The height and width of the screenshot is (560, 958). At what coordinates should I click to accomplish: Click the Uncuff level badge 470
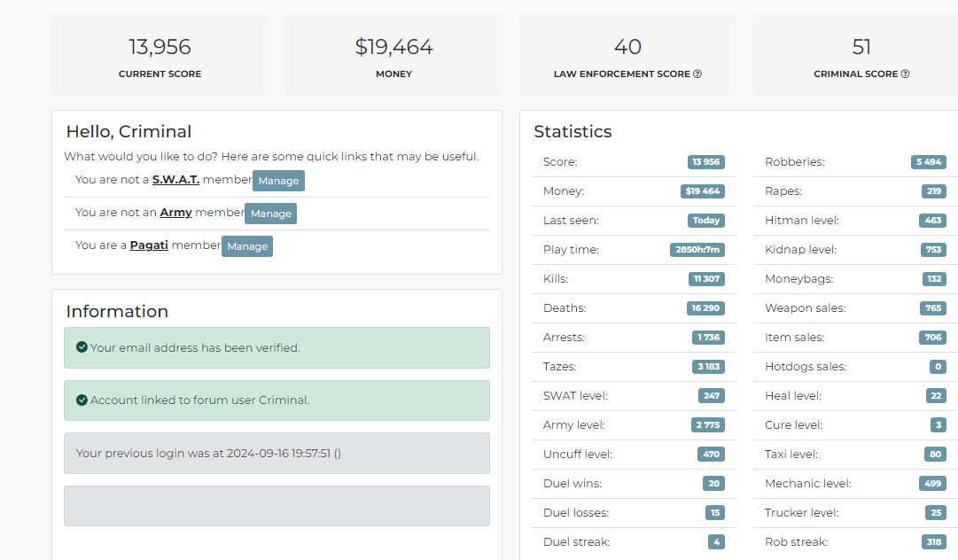(x=711, y=455)
